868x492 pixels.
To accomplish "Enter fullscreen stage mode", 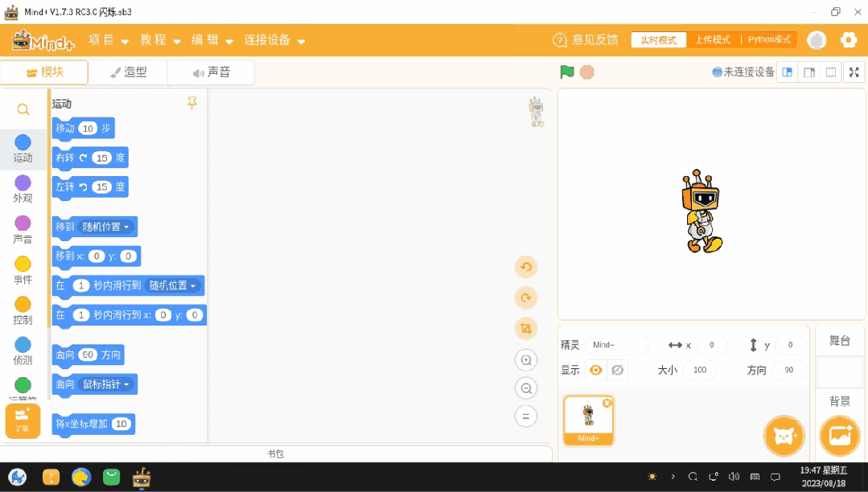I will 854,72.
